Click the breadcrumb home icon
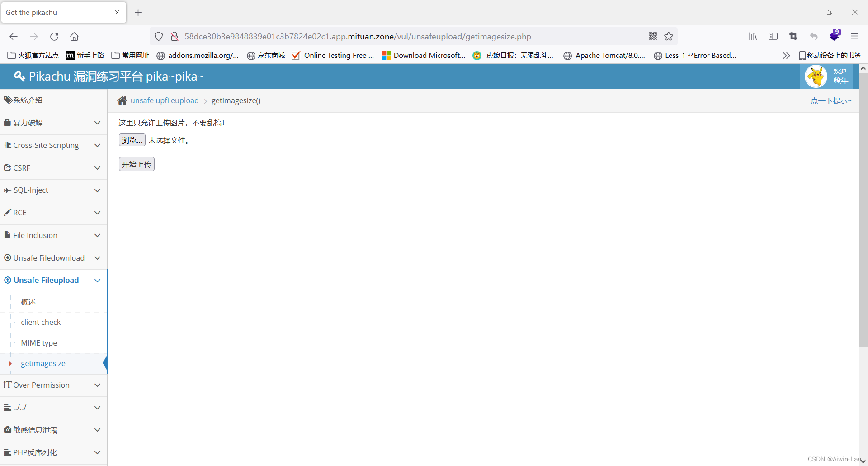 click(x=122, y=100)
